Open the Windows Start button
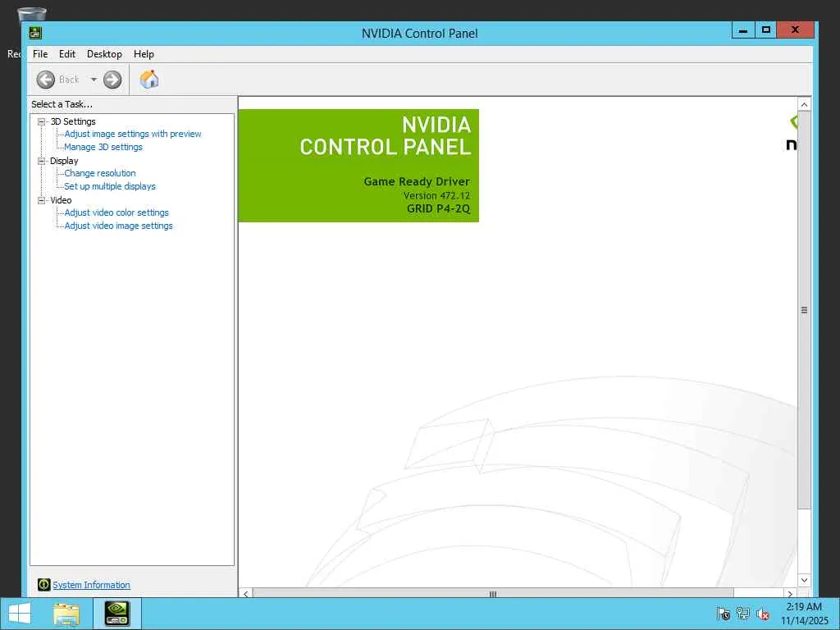The width and height of the screenshot is (840, 630). (x=20, y=614)
